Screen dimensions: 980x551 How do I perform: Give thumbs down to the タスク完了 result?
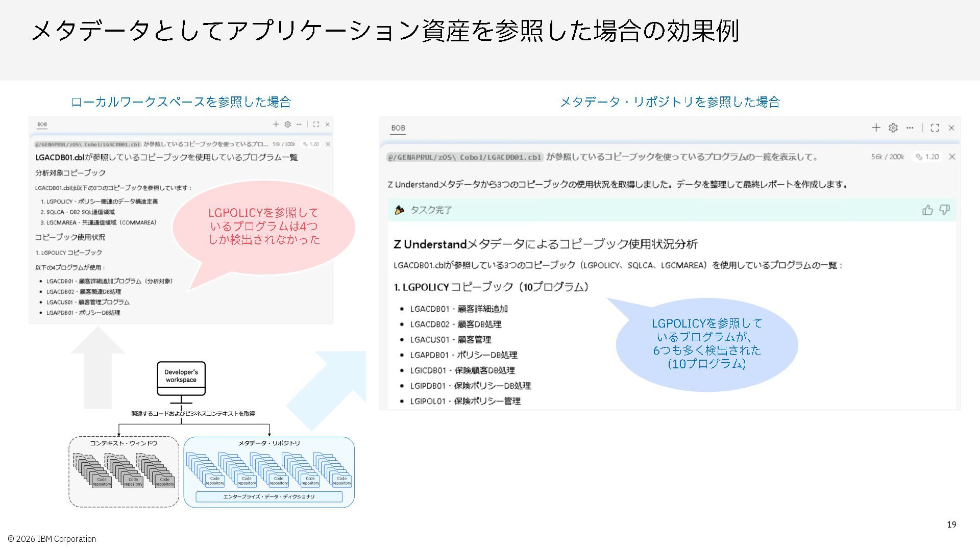944,210
